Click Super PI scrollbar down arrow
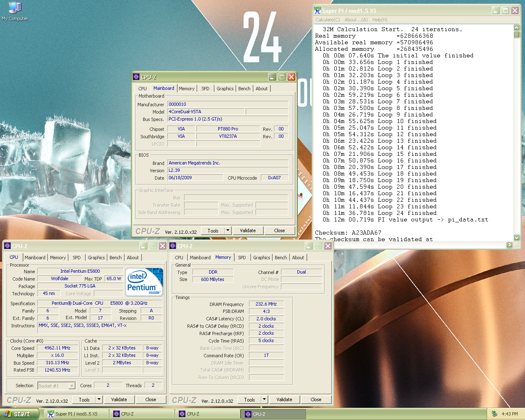The width and height of the screenshot is (525, 420). pos(517,237)
